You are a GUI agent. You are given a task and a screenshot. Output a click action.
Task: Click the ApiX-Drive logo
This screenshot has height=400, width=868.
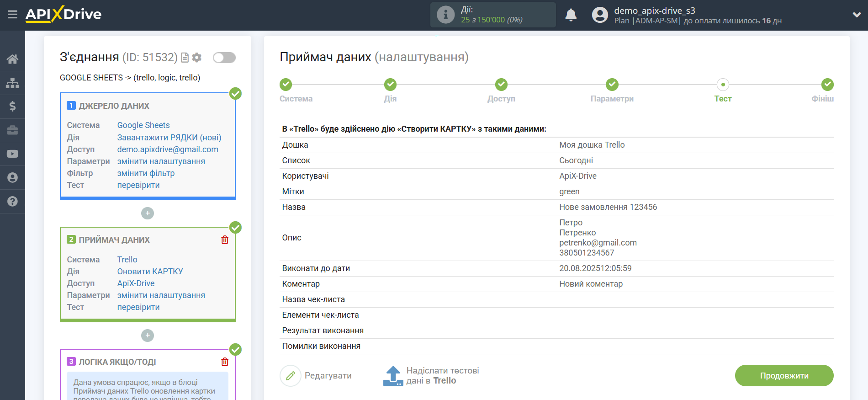pos(64,14)
